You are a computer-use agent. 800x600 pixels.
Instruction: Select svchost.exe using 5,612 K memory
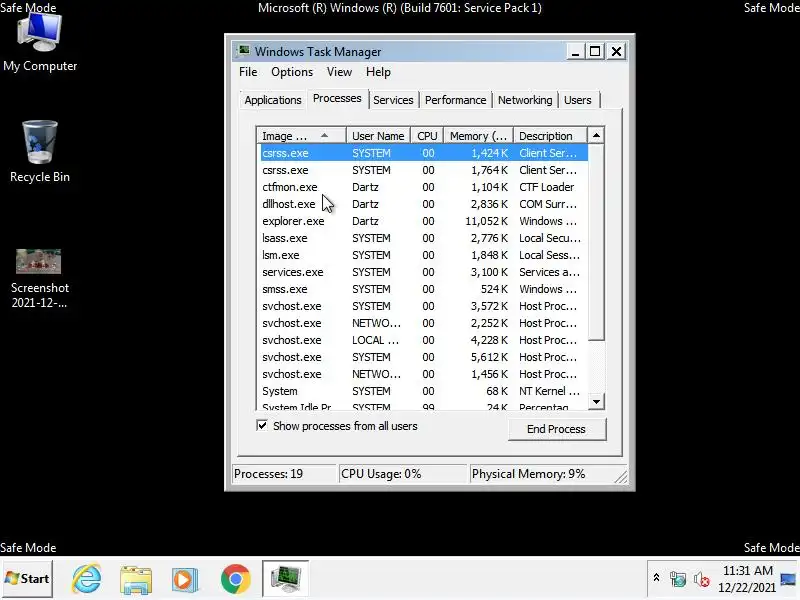click(x=424, y=357)
